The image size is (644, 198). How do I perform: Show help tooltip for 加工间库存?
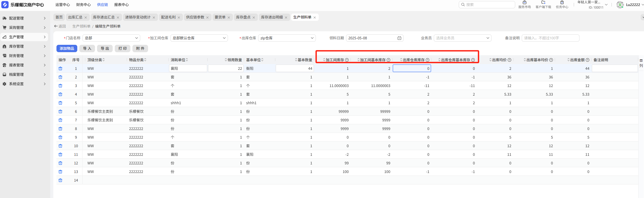click(x=347, y=60)
